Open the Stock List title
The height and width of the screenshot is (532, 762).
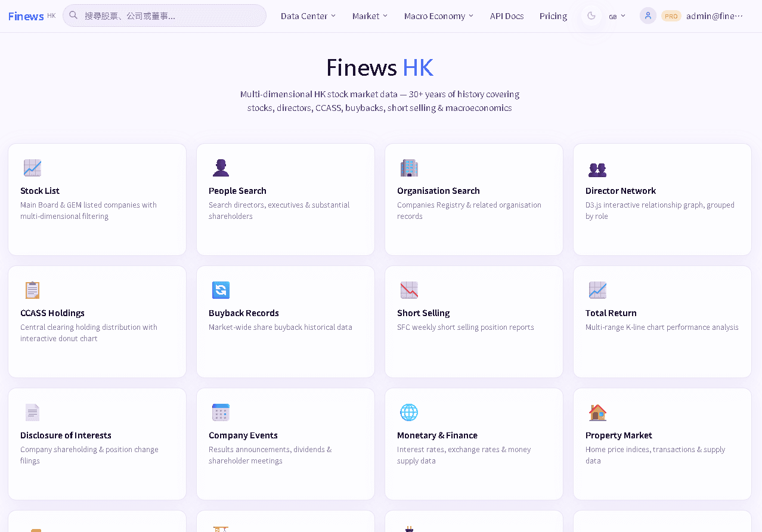coord(40,191)
